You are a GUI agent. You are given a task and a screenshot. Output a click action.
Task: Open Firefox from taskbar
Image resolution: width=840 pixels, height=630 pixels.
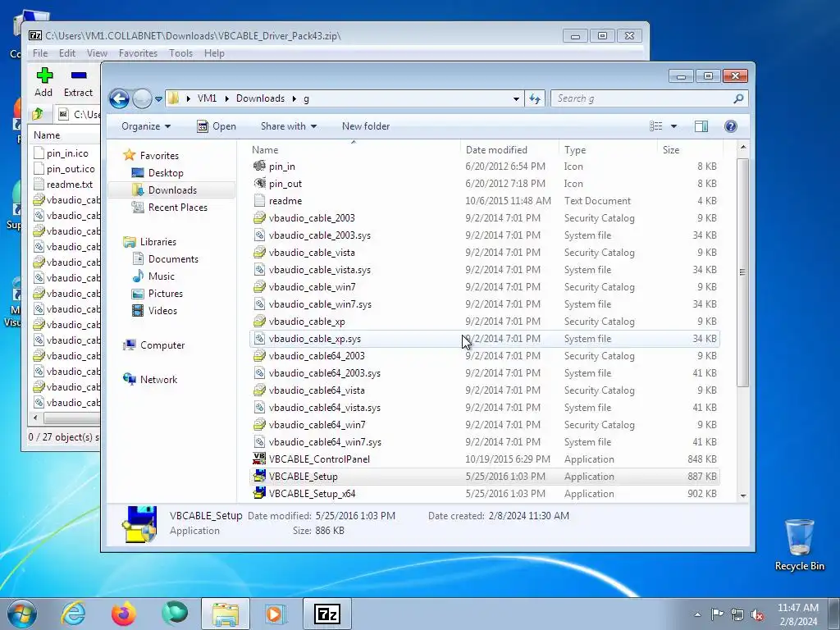124,614
